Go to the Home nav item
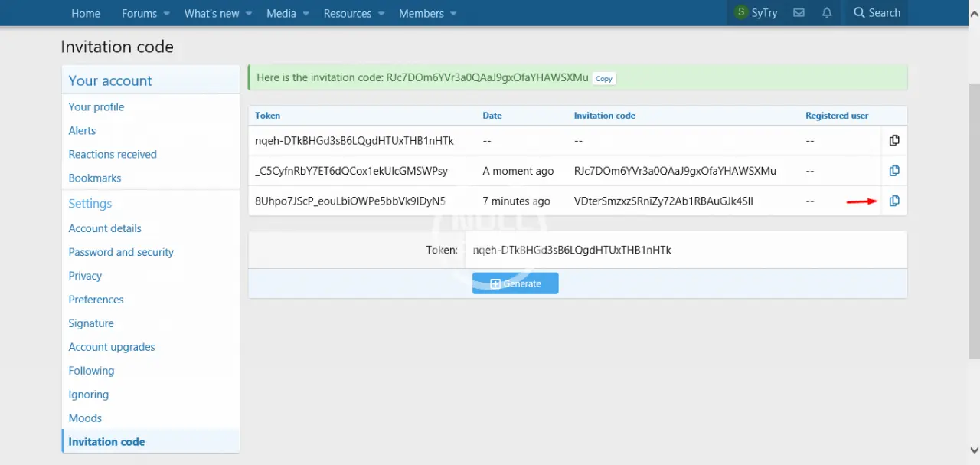980x465 pixels. (x=86, y=13)
